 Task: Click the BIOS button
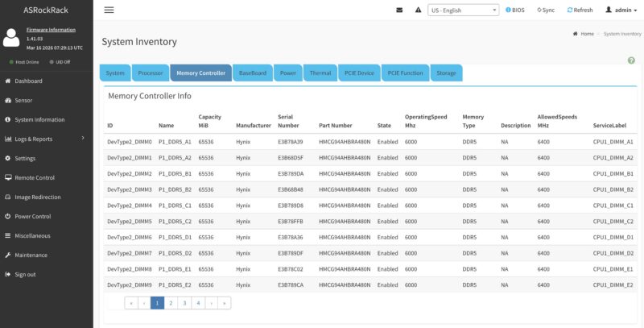(x=515, y=10)
